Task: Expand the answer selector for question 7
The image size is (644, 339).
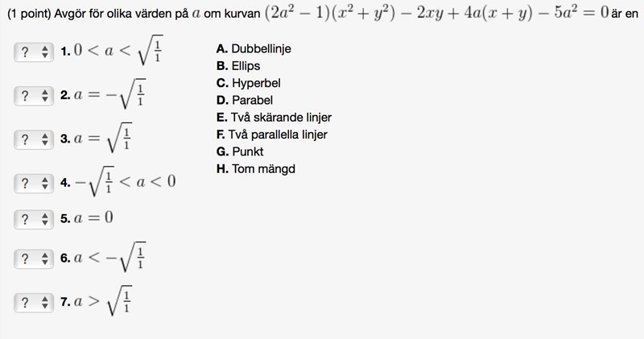Action: [x=34, y=303]
